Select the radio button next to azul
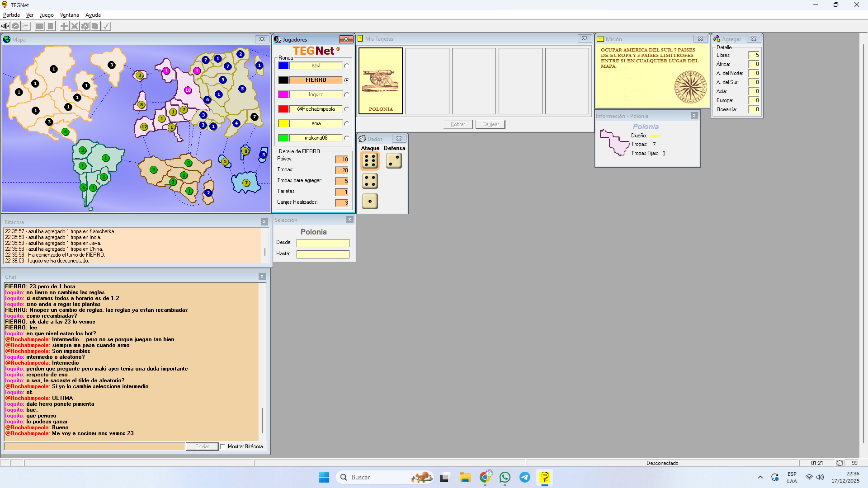The width and height of the screenshot is (868, 488). (346, 66)
